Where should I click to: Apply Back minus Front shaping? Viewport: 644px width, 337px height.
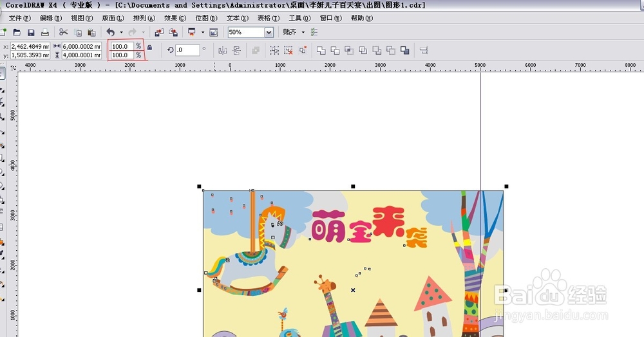tap(391, 50)
